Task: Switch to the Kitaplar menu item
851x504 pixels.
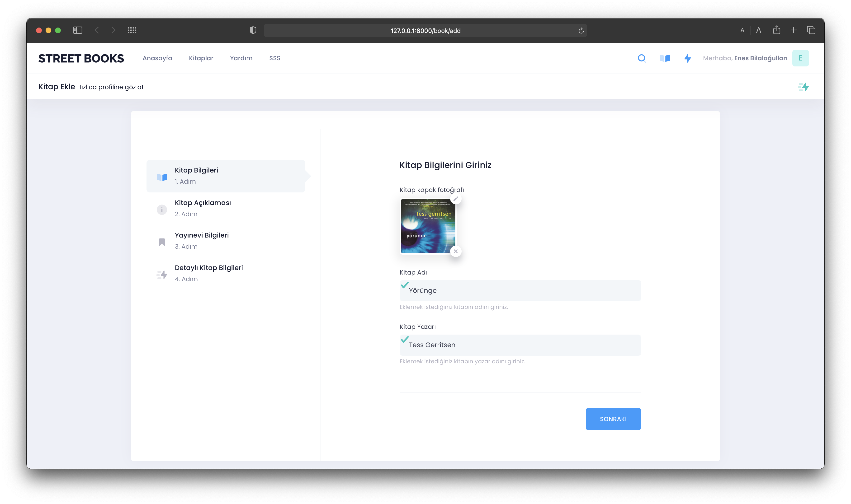Action: 201,58
